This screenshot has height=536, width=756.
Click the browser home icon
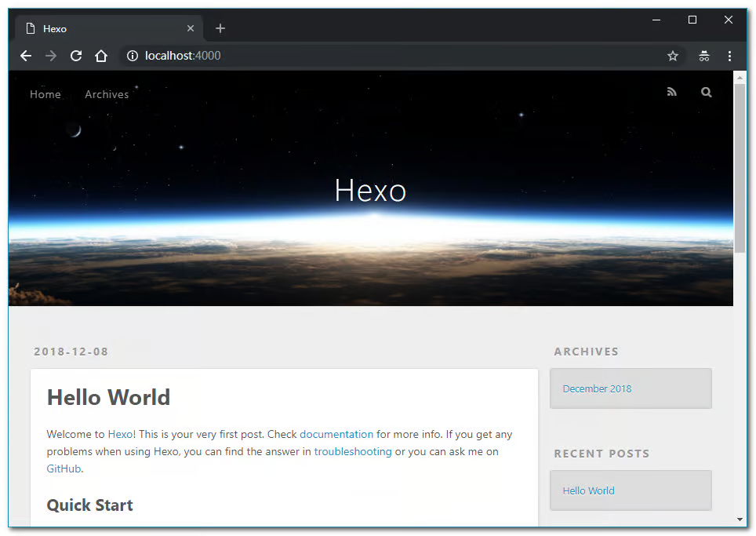[101, 56]
